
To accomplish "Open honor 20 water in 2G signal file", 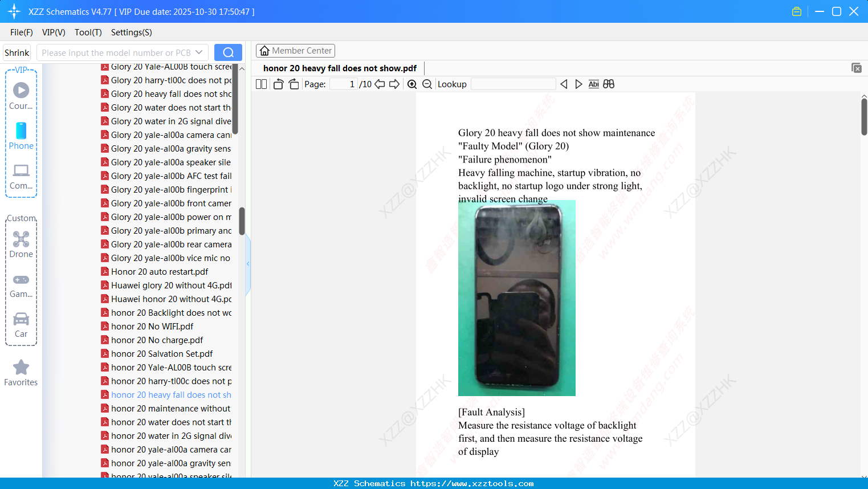I will [x=166, y=436].
